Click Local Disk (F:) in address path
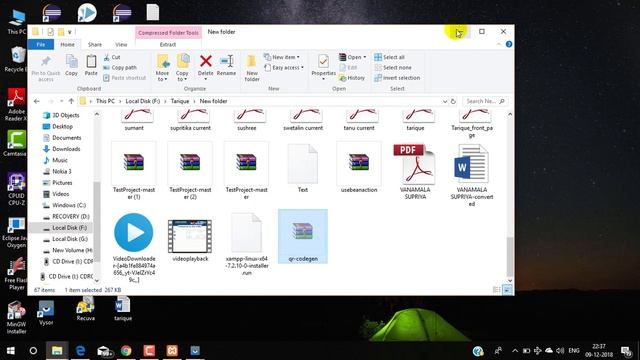Screen dimensions: 640x360 [x=142, y=101]
